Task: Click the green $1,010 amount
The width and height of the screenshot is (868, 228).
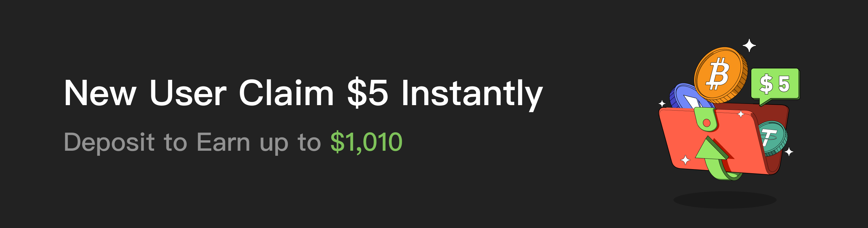Action: 366,142
